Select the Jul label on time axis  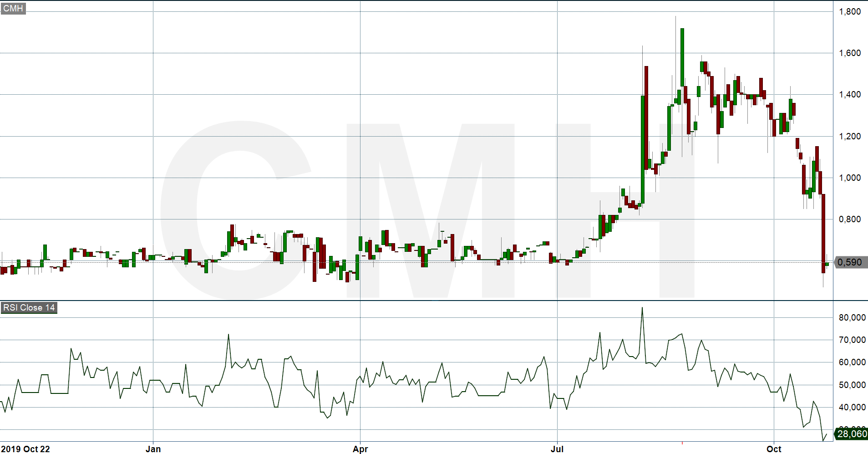pyautogui.click(x=557, y=449)
